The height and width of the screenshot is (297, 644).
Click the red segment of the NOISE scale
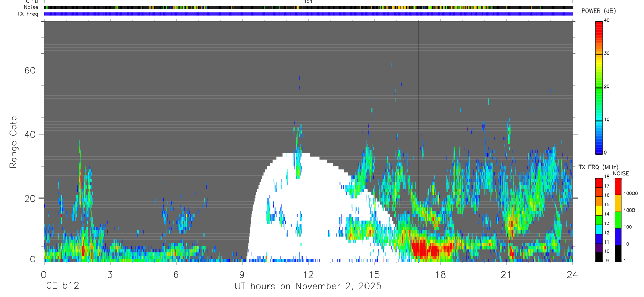[618, 186]
